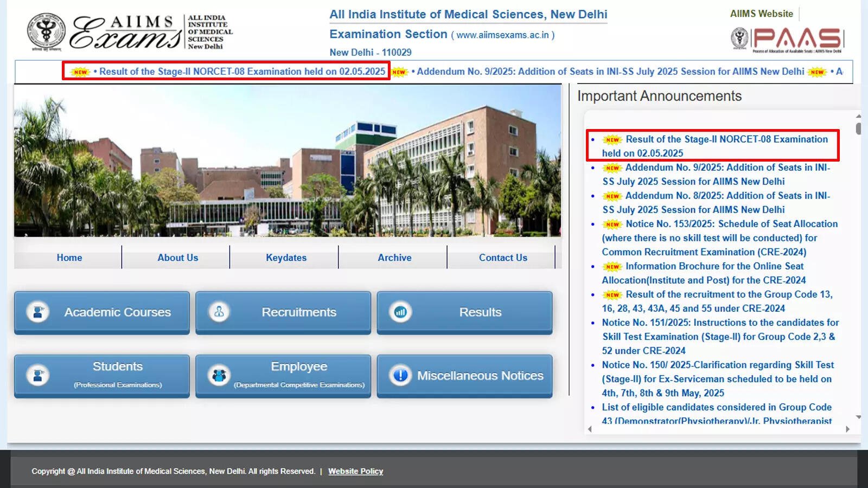Click the Results bar chart icon

[x=400, y=312]
